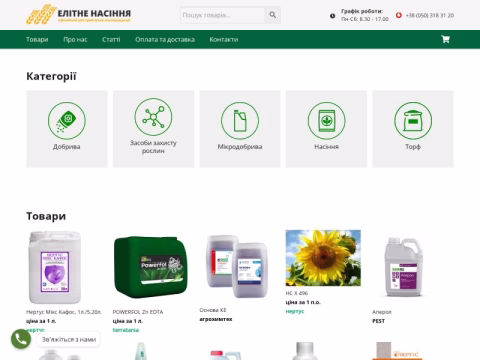This screenshot has width=480, height=360.
Task: Click the Зв'яжіться з нами bubble
Action: click(x=69, y=339)
